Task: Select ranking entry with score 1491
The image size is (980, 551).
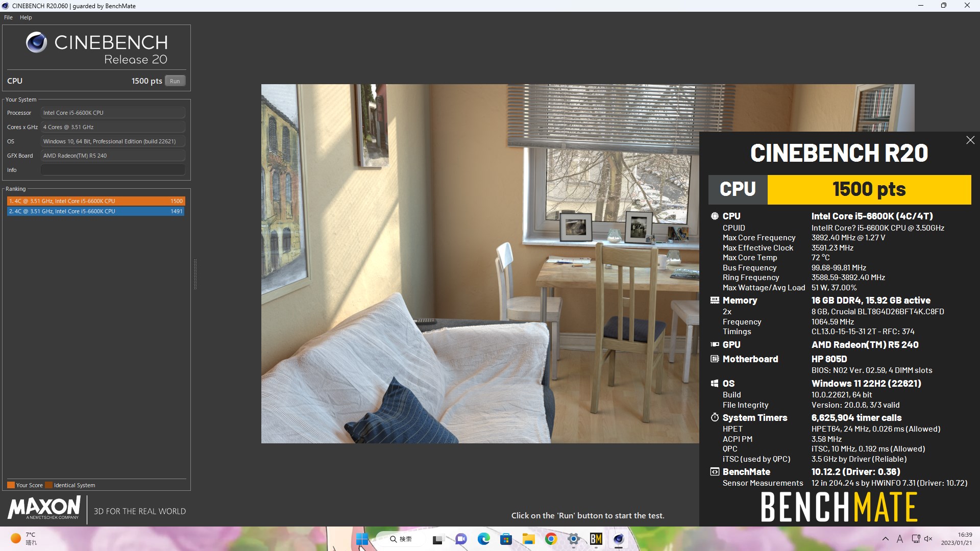Action: pos(96,211)
